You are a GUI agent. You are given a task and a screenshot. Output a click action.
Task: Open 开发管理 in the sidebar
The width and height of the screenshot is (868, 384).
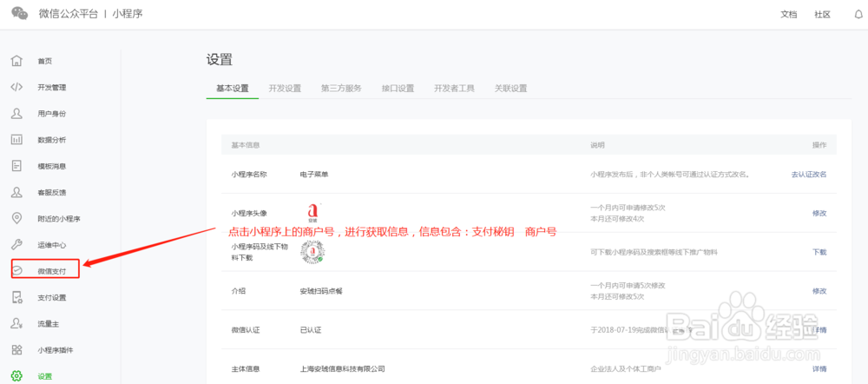coord(52,88)
